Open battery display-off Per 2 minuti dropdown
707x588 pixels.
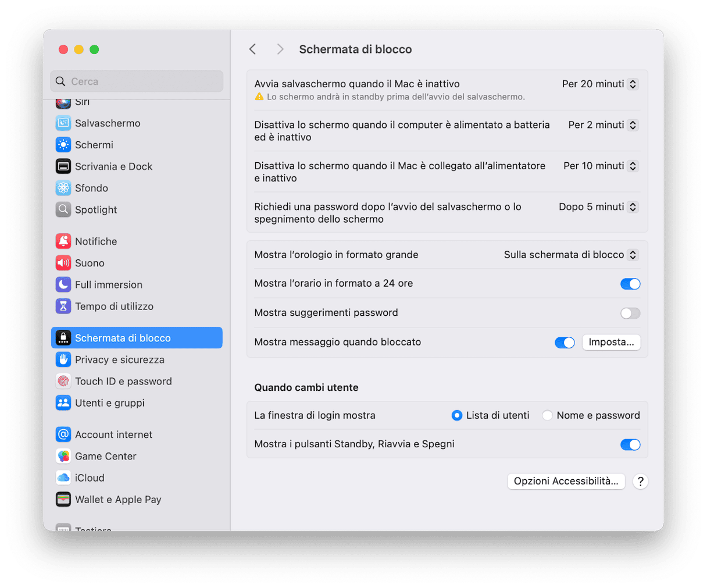(603, 125)
